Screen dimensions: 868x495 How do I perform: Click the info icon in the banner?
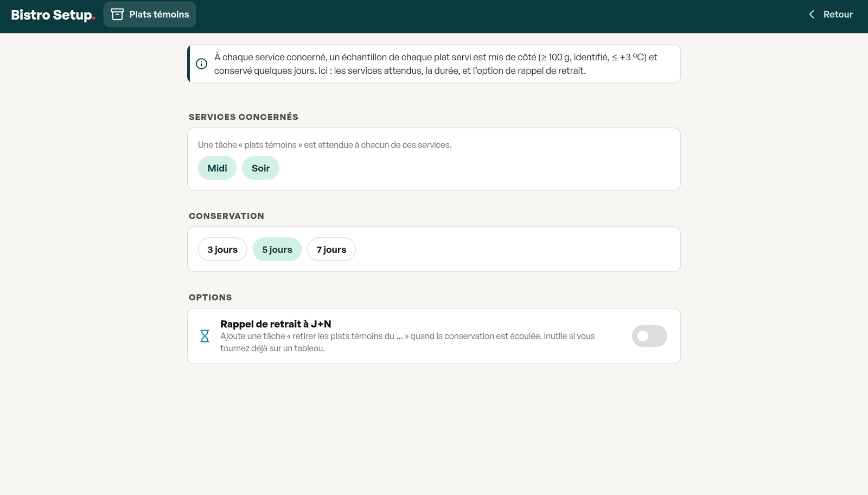point(201,64)
